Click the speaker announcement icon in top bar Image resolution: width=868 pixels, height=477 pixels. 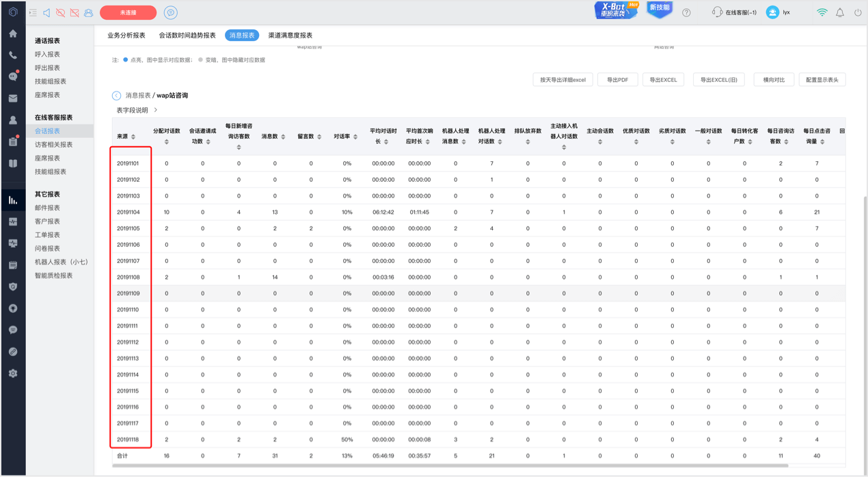click(x=46, y=12)
